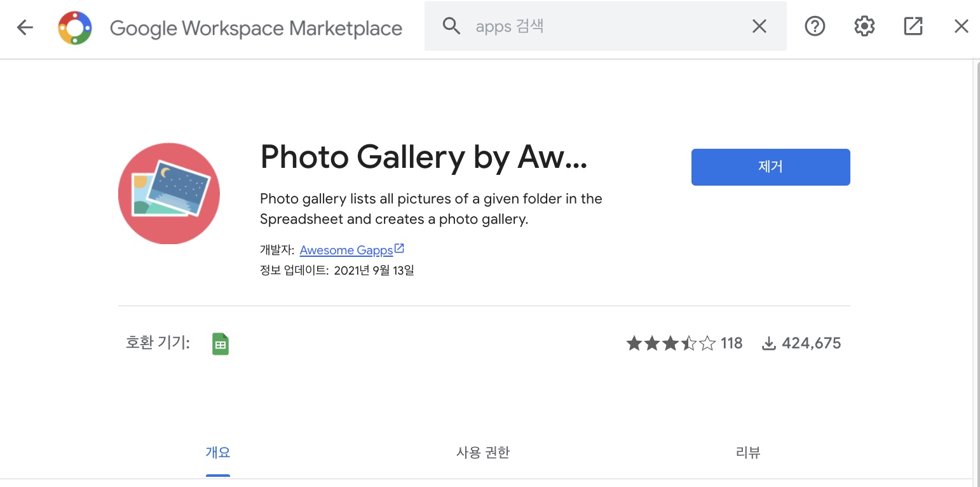Clear the search box with X

tap(759, 26)
